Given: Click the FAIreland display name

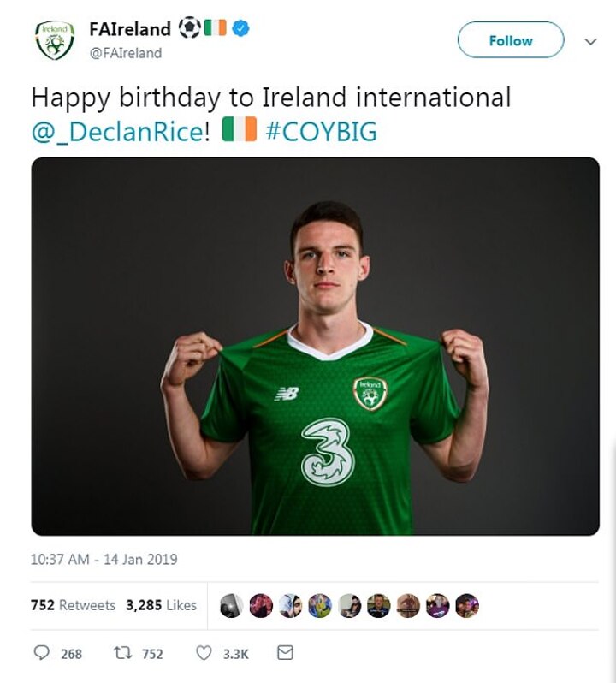Looking at the screenshot, I should [x=130, y=29].
